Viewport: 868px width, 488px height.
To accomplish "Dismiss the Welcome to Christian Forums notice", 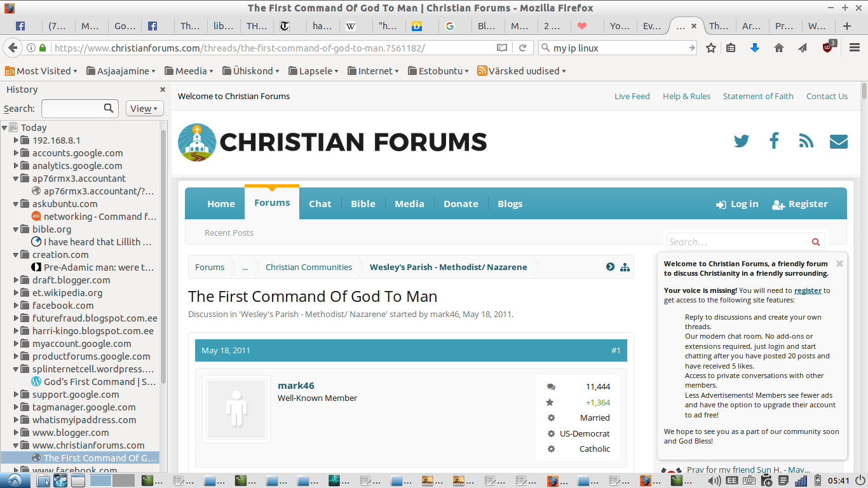I will pos(839,263).
